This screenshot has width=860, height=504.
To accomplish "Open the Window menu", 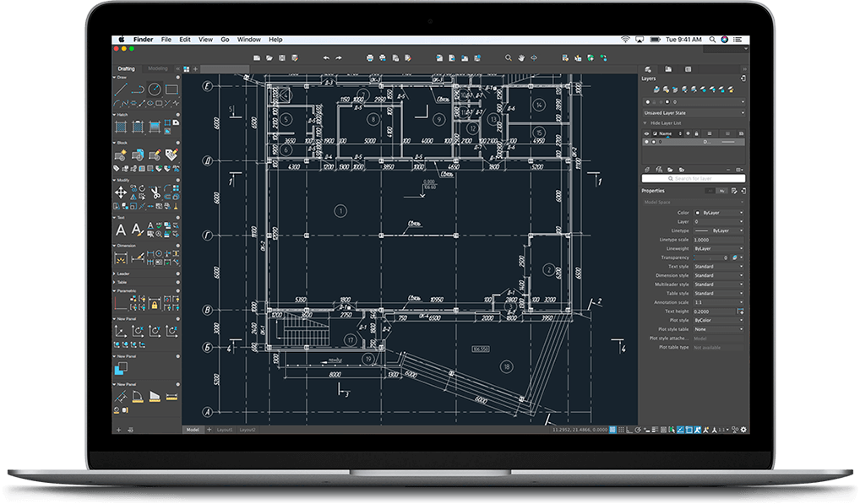I will (x=248, y=40).
